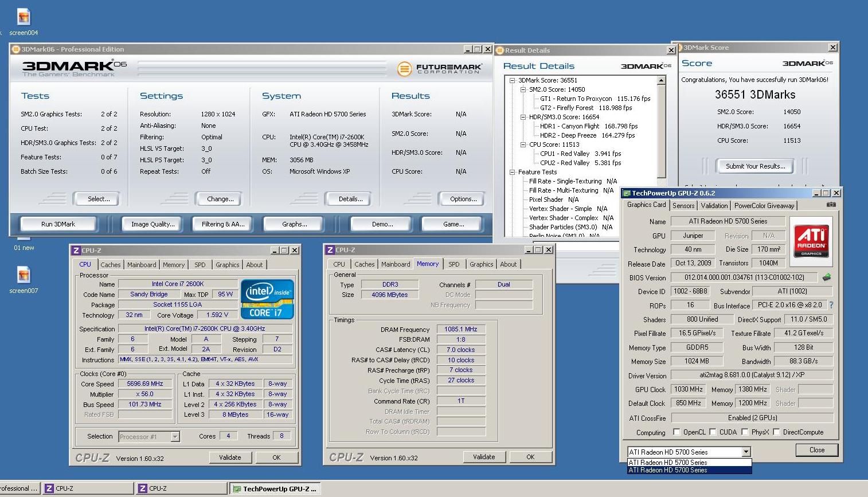Click the GPU-Z camera screenshot icon
868x497 pixels.
tap(831, 205)
